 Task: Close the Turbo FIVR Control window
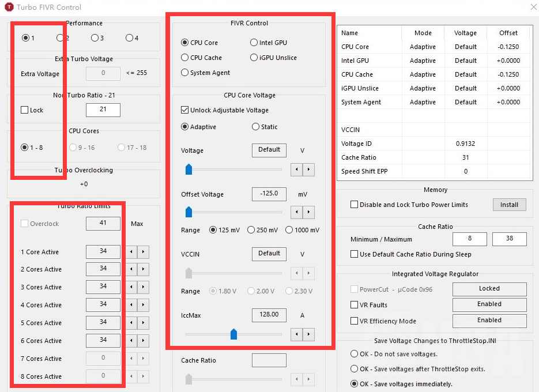click(x=531, y=7)
